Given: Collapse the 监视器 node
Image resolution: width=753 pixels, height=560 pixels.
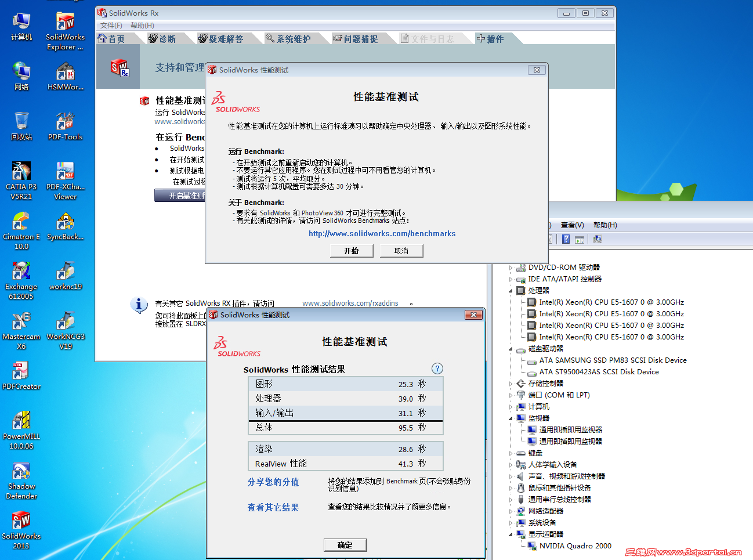Looking at the screenshot, I should [511, 418].
